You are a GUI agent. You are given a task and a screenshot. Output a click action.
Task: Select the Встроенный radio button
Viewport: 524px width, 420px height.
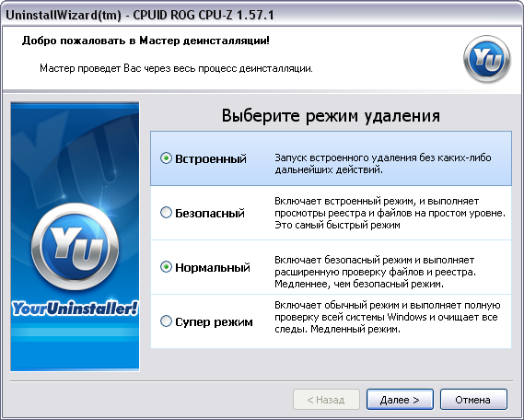pos(166,158)
